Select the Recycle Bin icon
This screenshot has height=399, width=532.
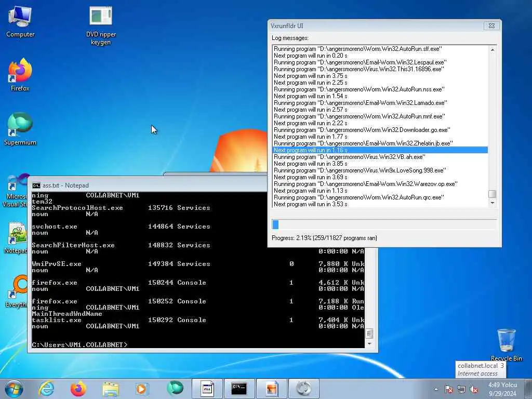tap(506, 344)
